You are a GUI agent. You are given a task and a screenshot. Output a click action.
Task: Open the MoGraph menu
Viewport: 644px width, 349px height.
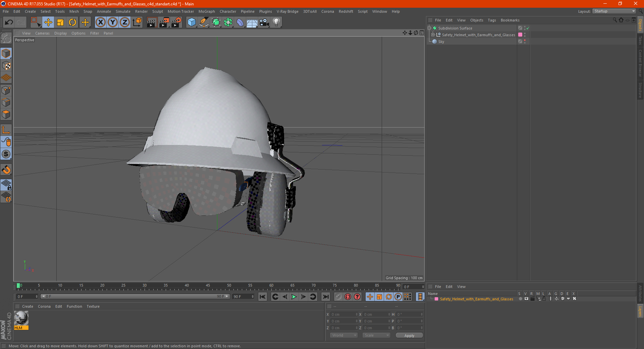click(x=207, y=11)
